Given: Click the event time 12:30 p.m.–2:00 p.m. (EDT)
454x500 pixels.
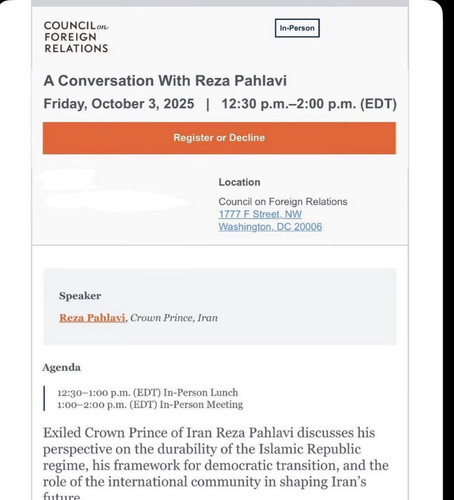Looking at the screenshot, I should pos(309,104).
